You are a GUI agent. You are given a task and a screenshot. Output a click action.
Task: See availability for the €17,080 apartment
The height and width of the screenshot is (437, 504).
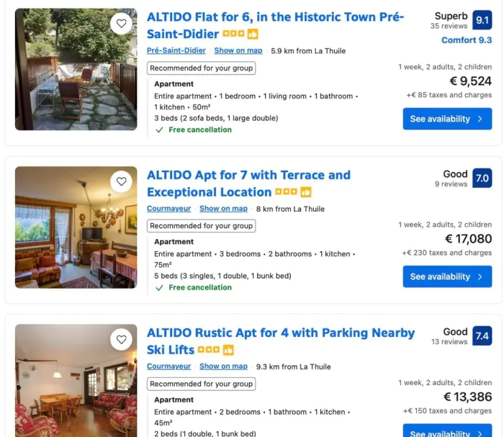447,276
